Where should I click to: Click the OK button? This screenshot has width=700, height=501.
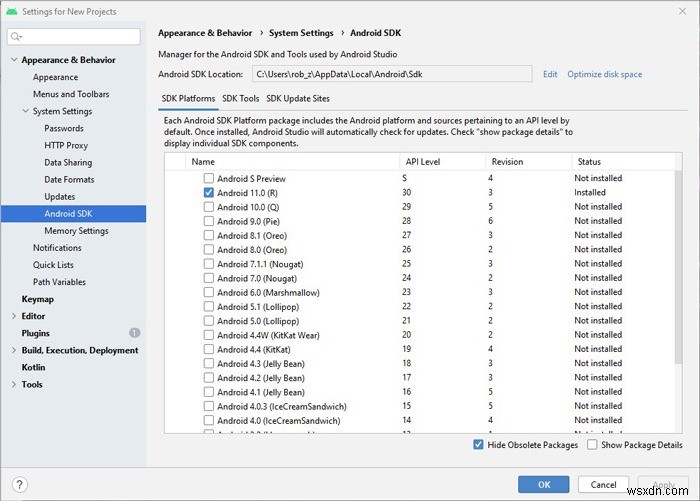point(544,484)
